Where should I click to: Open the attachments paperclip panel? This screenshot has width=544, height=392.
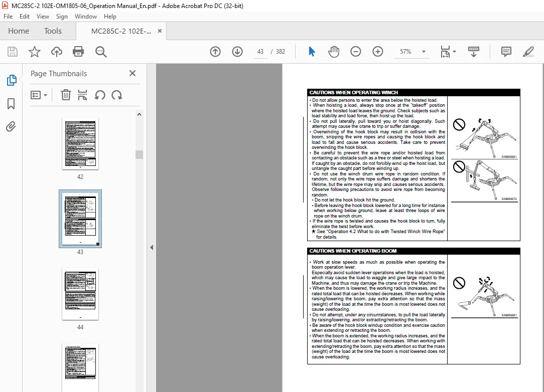point(11,126)
